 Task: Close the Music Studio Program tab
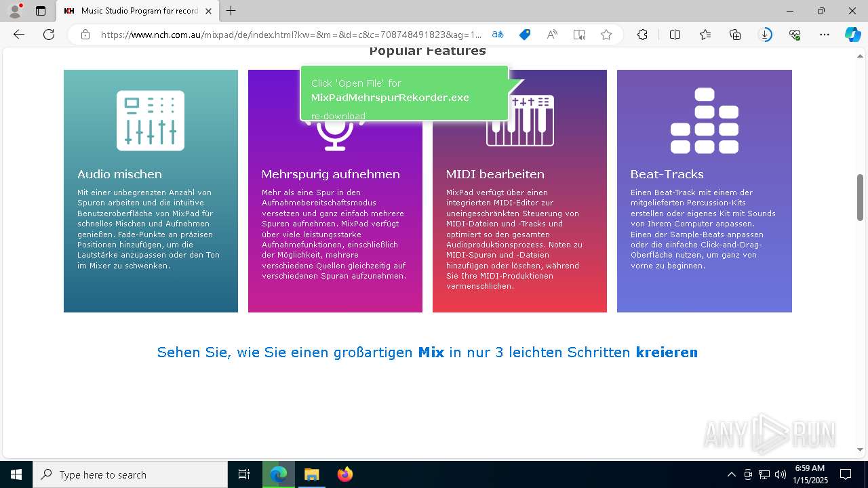(x=208, y=11)
